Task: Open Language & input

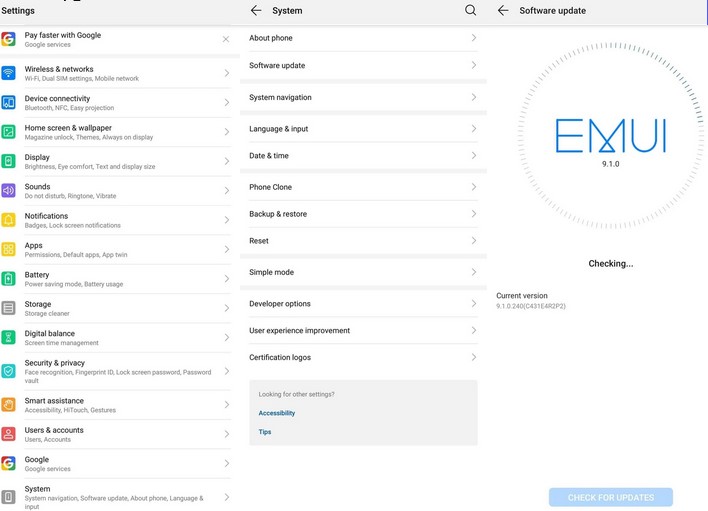Action: pyautogui.click(x=363, y=129)
